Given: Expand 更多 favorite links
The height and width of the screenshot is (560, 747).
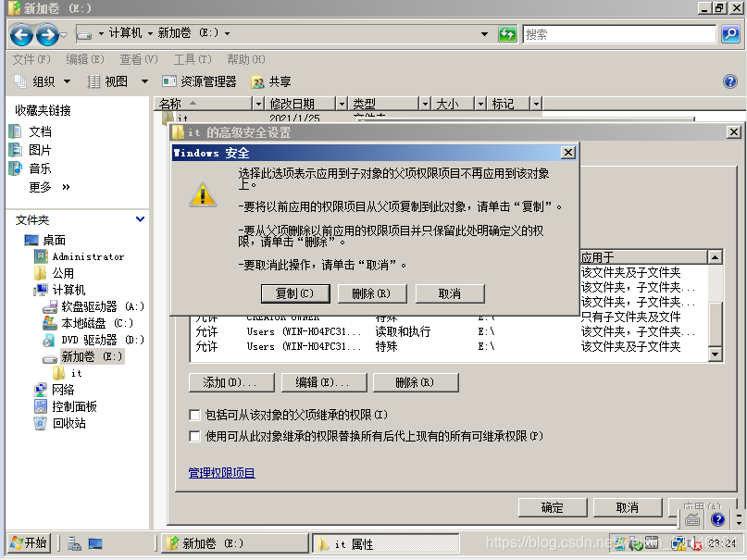Looking at the screenshot, I should [49, 187].
